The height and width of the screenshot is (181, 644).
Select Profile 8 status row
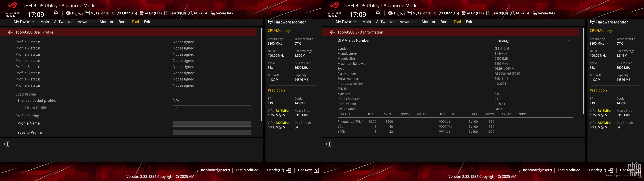(x=133, y=85)
